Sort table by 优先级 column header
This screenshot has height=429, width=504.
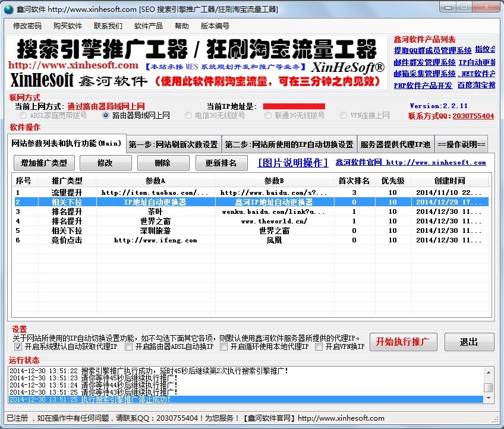coord(393,181)
